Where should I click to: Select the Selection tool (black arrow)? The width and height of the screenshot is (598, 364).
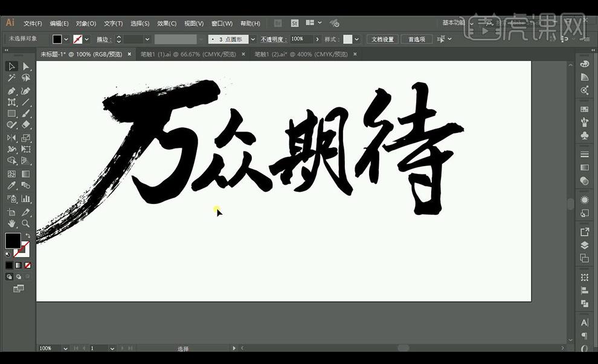coord(11,66)
